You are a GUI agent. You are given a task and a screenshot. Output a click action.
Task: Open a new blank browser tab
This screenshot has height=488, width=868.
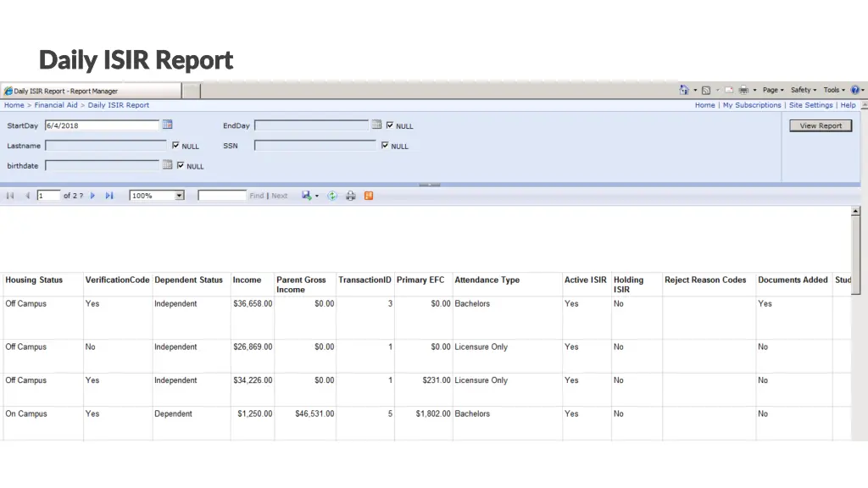pyautogui.click(x=191, y=91)
